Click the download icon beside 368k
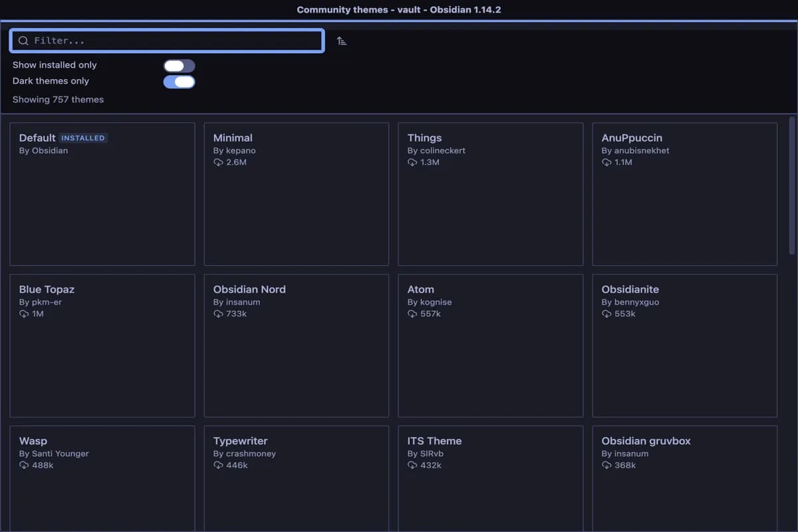 click(x=606, y=465)
